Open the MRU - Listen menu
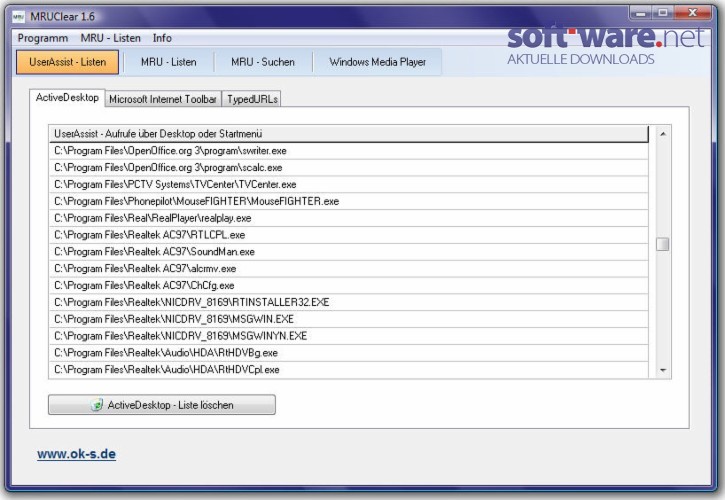Viewport: 725px width, 500px height. [111, 38]
